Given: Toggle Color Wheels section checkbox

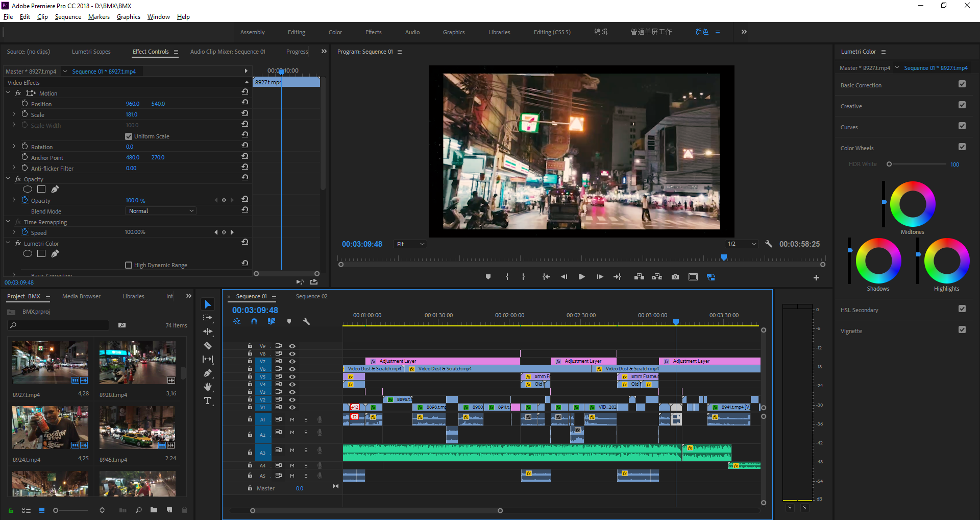Looking at the screenshot, I should 962,147.
